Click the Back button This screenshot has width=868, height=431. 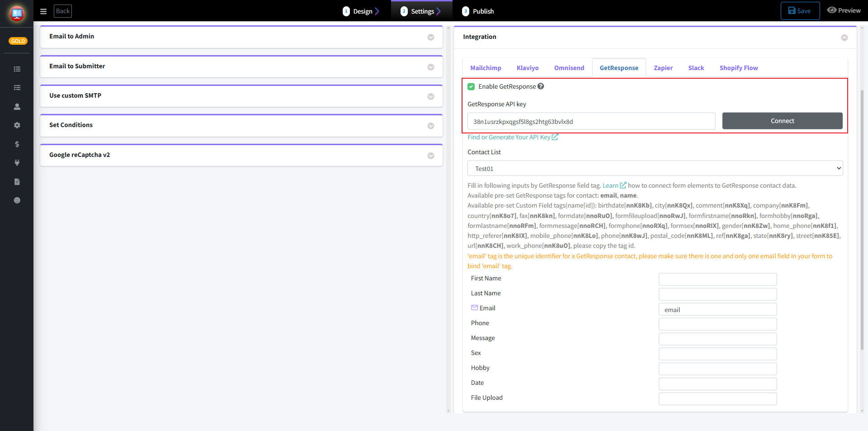click(x=63, y=11)
